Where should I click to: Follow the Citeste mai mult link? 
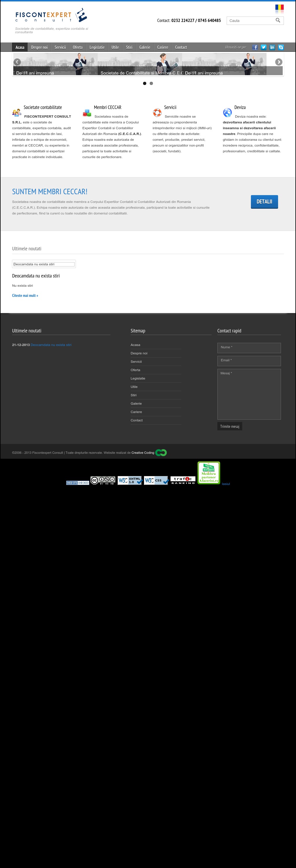tap(25, 295)
